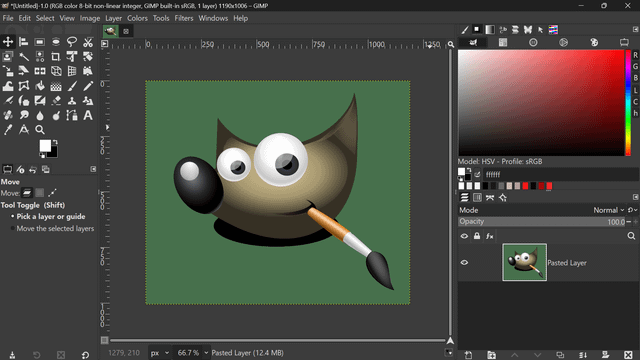
Task: Toggle the layer effects fx icon
Action: point(490,236)
